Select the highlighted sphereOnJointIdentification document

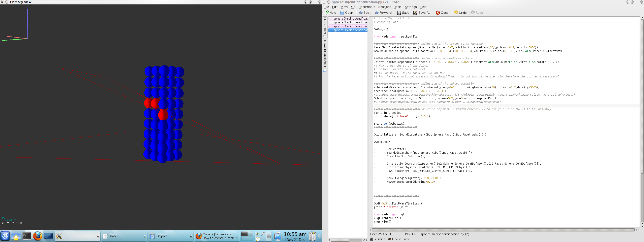(x=350, y=30)
